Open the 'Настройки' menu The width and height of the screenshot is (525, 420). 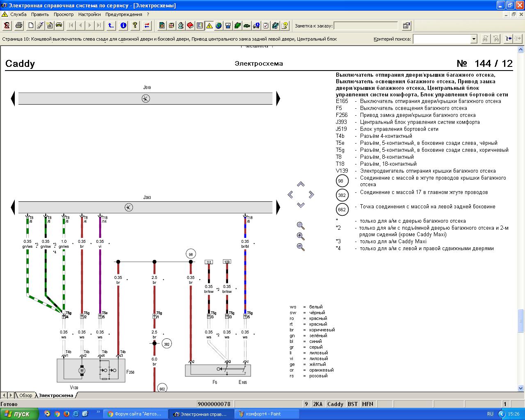tap(89, 14)
